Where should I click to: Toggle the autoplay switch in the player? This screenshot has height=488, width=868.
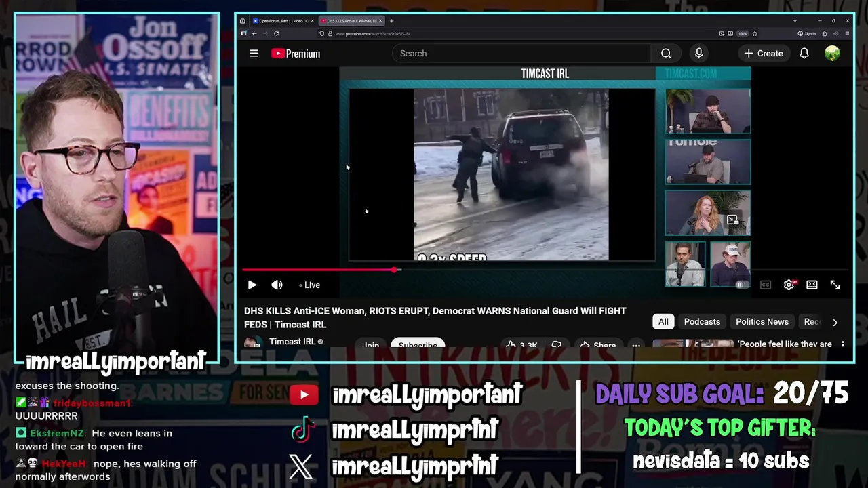[x=741, y=285]
